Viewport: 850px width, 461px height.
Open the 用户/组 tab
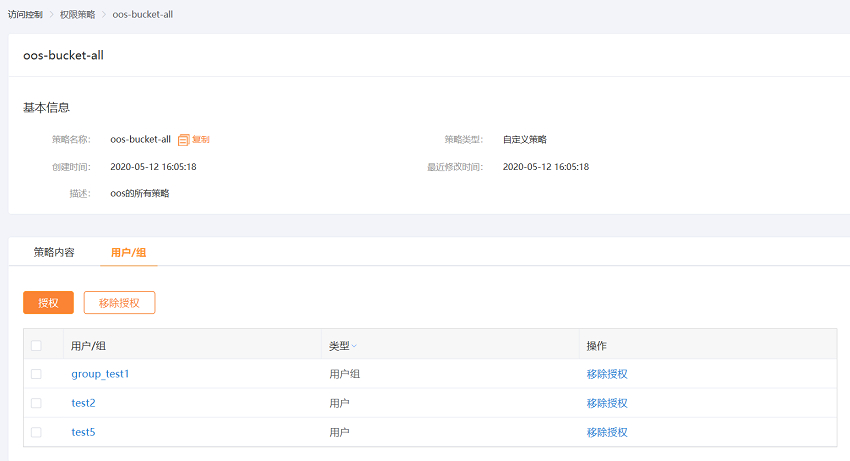click(x=128, y=252)
